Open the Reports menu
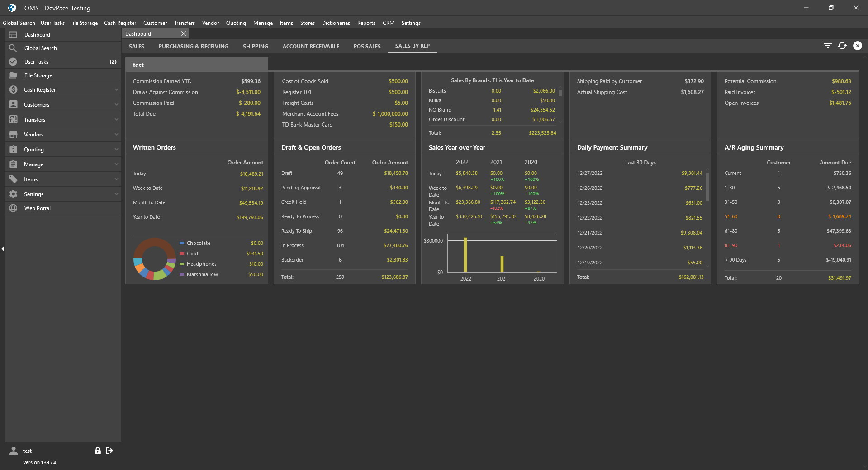868x470 pixels. click(x=366, y=23)
